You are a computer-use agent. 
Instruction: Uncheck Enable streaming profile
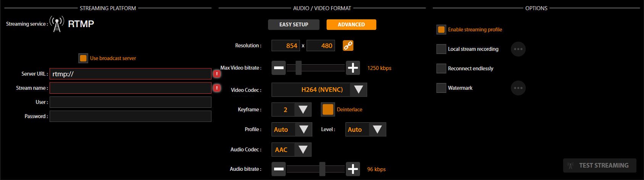(x=441, y=29)
